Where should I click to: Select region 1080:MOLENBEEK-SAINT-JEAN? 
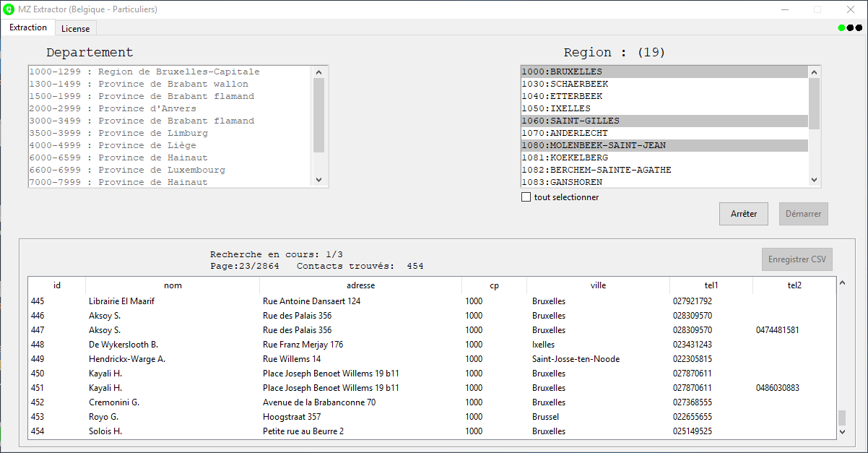[664, 145]
